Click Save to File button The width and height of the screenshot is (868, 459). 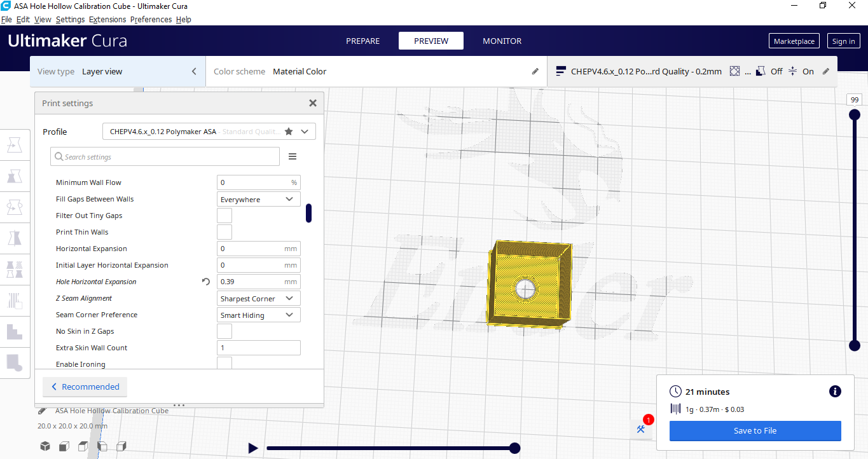point(755,430)
